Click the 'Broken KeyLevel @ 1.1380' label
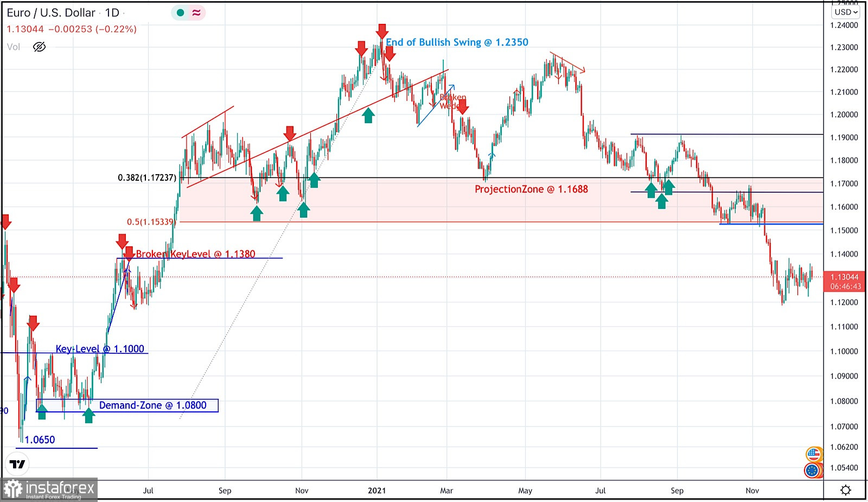This screenshot has height=502, width=868. tap(195, 254)
